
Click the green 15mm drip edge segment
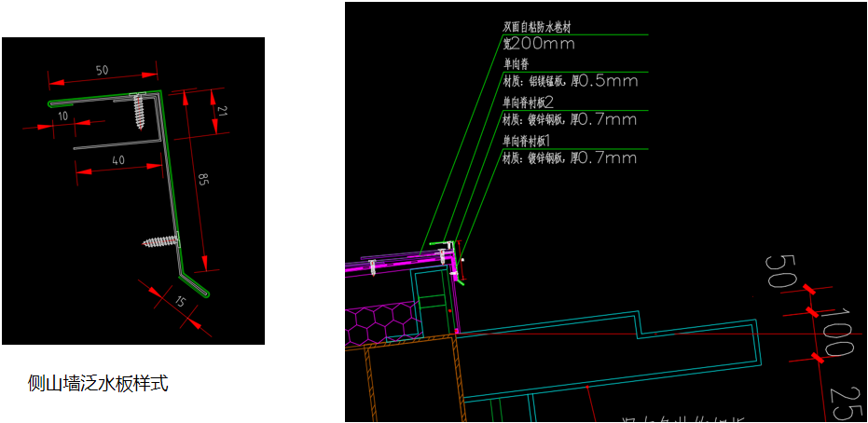point(196,286)
